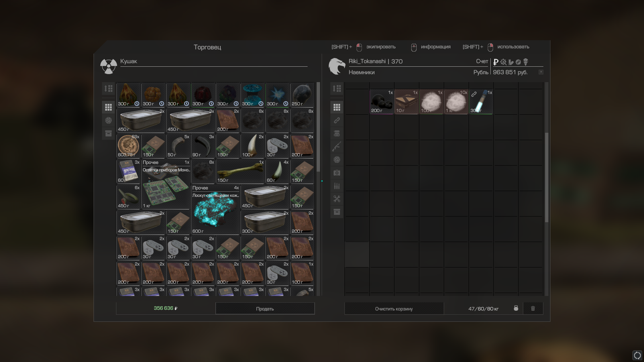Click the ruble currency icon
Image resolution: width=644 pixels, height=362 pixels.
click(x=496, y=62)
